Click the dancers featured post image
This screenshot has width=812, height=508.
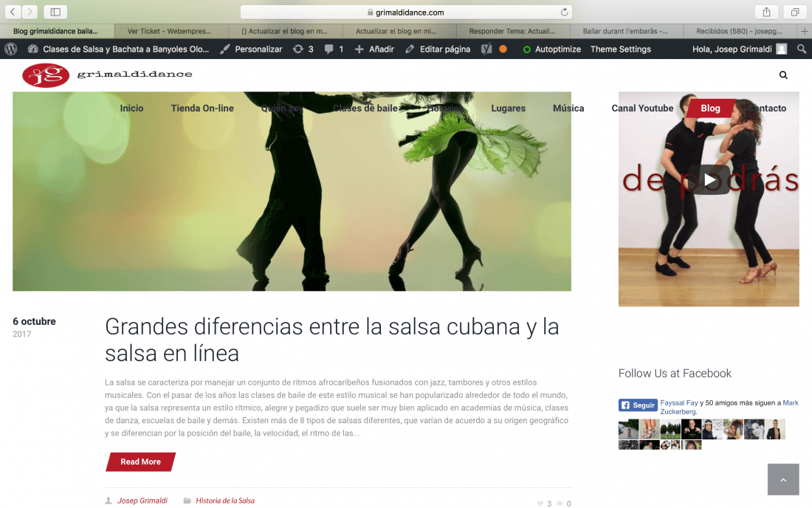[x=292, y=191]
